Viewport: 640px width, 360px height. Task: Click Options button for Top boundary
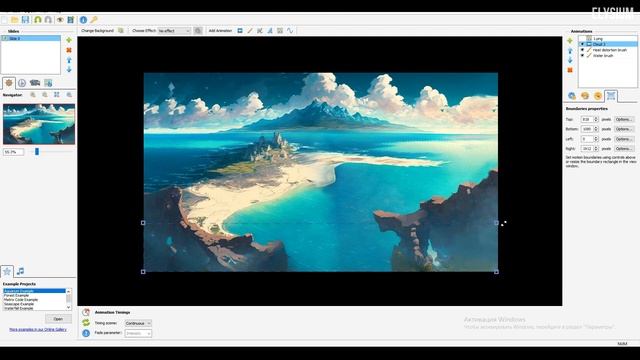(624, 119)
